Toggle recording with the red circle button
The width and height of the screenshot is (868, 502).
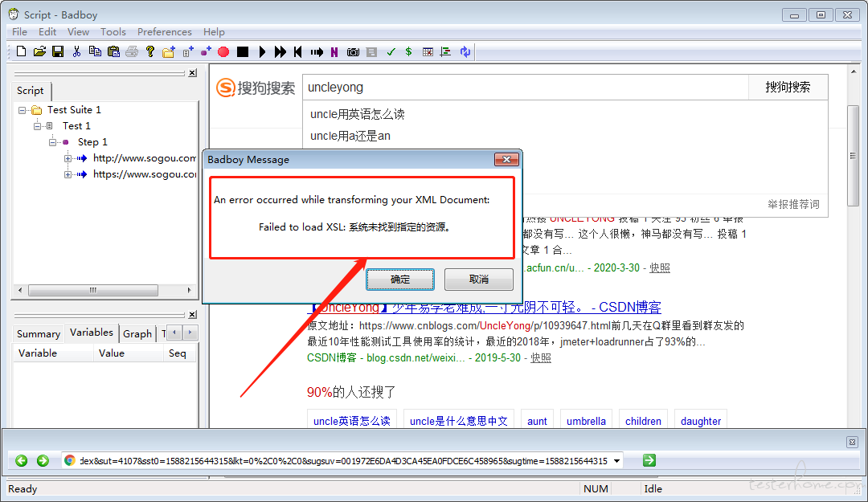223,51
